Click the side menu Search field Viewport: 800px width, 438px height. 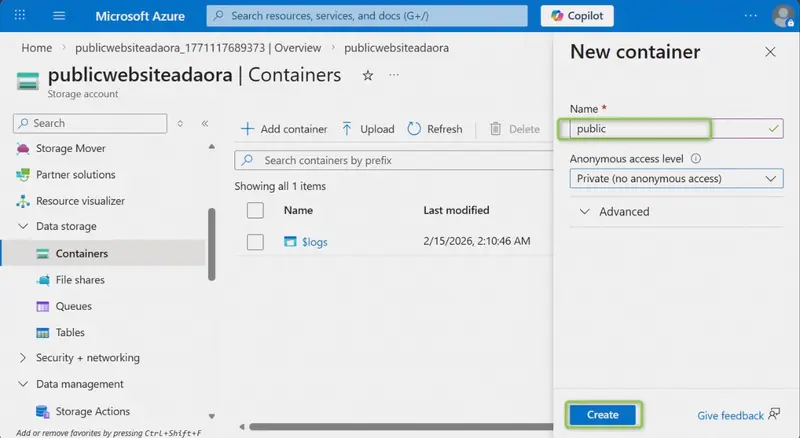[x=90, y=124]
